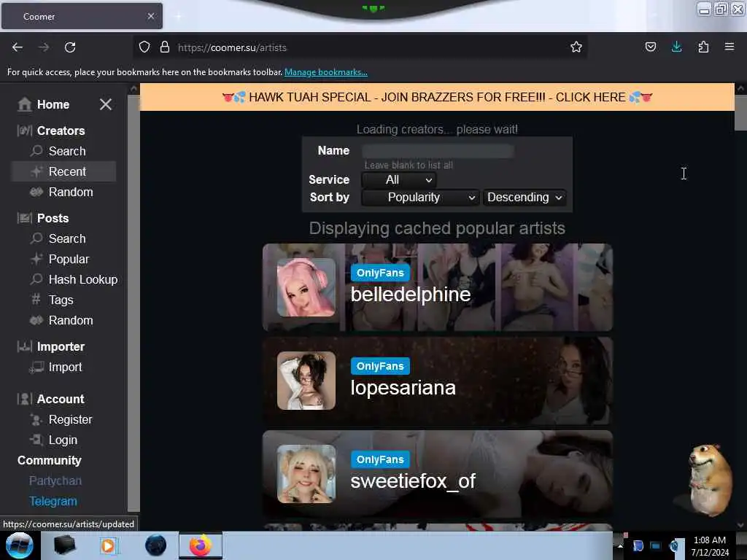
Task: Open the Service dropdown set to All
Action: [399, 180]
